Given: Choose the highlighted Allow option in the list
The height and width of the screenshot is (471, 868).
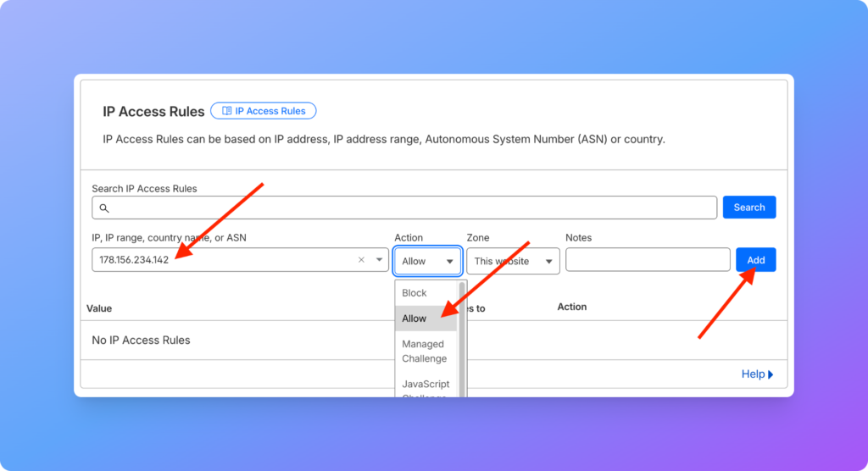Looking at the screenshot, I should coord(415,319).
